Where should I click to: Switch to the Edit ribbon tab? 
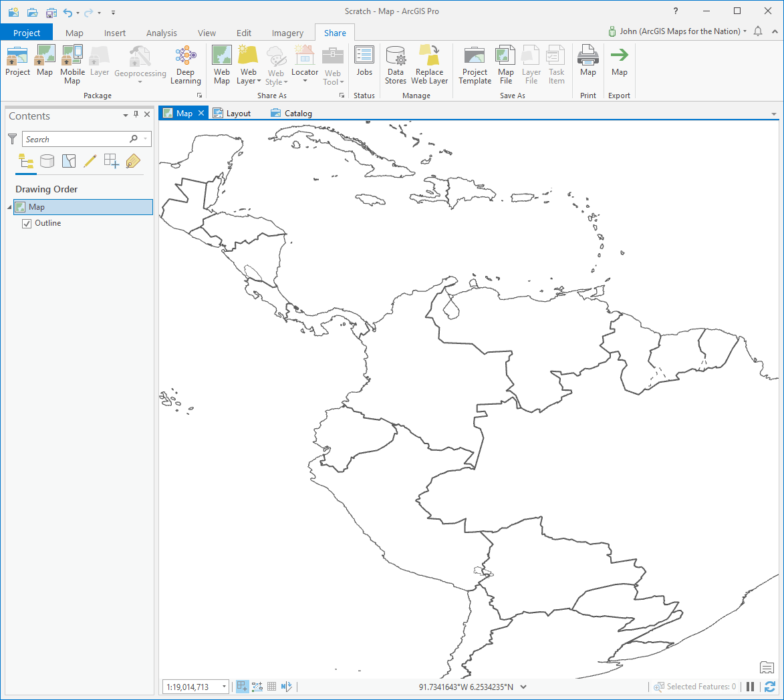pyautogui.click(x=243, y=33)
